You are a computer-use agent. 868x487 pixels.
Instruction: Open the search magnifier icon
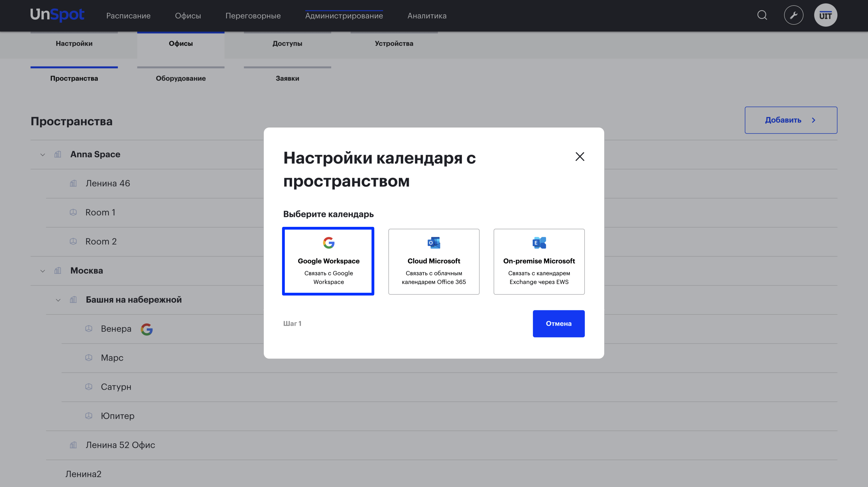[x=762, y=15]
